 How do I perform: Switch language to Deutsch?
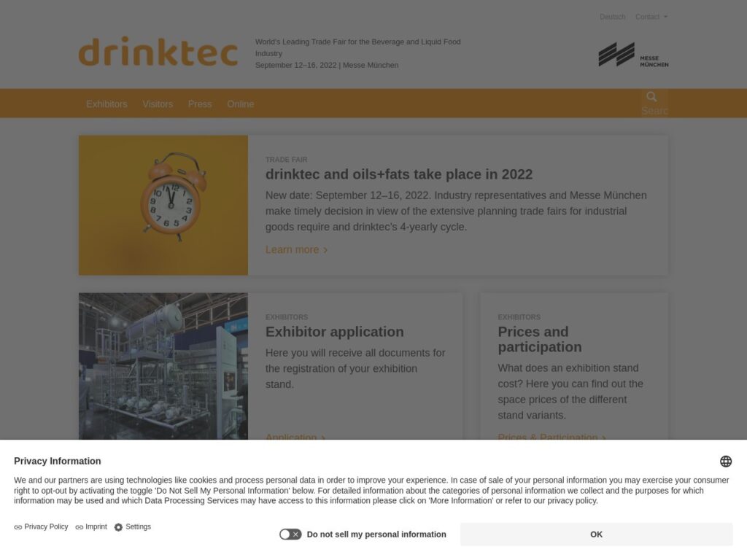(612, 17)
